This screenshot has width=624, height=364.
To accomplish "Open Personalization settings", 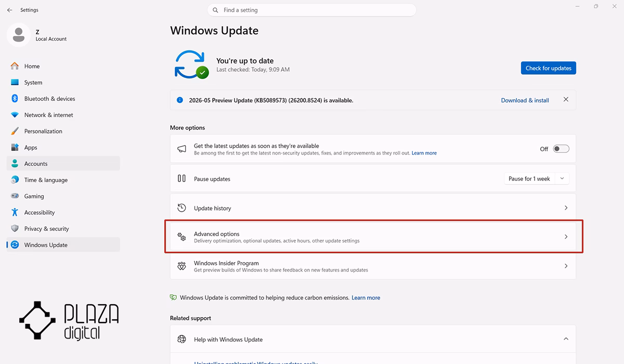I will pos(63,131).
